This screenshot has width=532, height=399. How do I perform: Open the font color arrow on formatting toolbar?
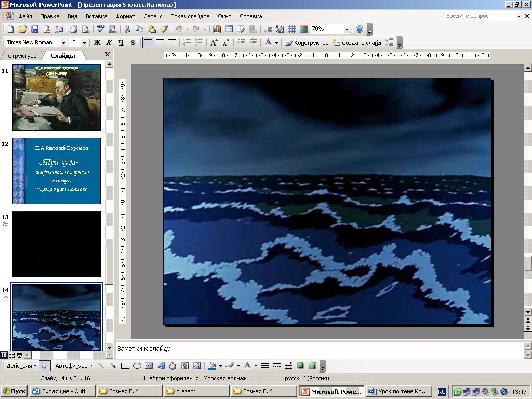coord(276,43)
